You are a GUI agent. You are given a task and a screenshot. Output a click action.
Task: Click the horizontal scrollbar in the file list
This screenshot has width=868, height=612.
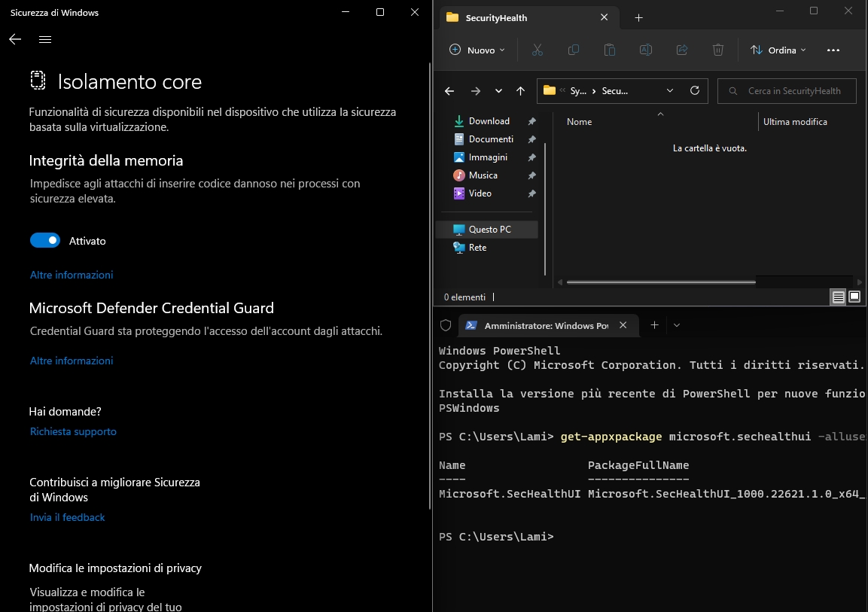coord(661,282)
